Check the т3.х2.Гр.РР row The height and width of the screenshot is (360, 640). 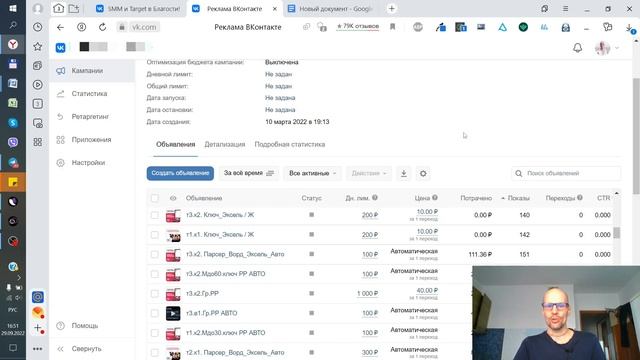(155, 293)
